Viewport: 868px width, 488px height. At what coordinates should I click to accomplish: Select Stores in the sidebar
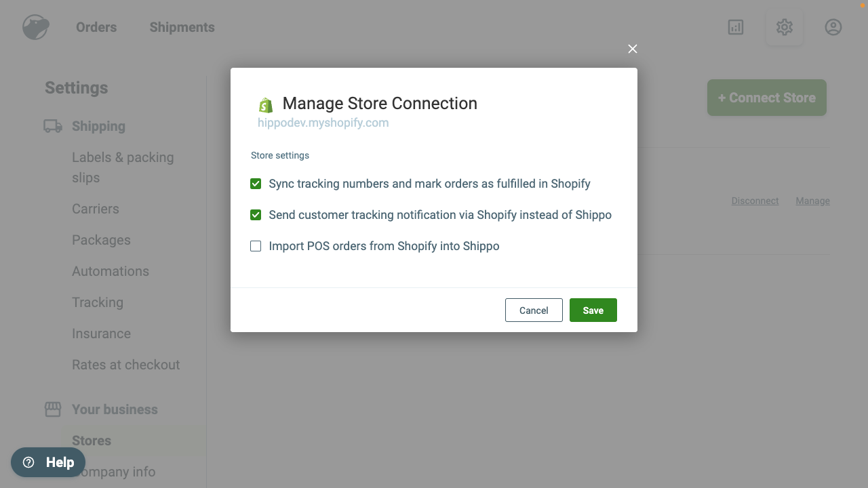(92, 441)
